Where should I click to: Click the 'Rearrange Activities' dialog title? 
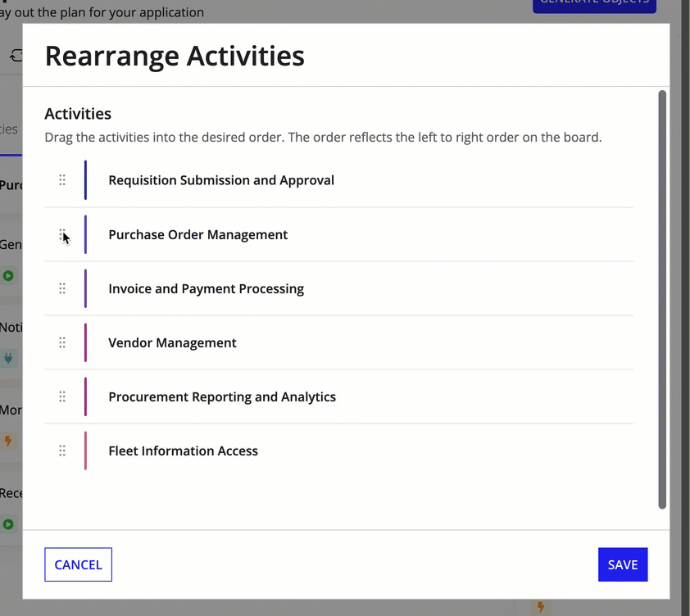pyautogui.click(x=175, y=57)
